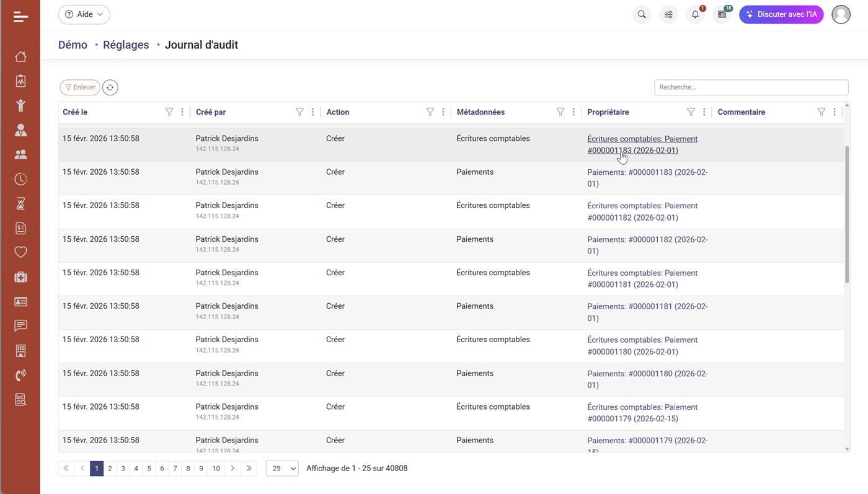Image resolution: width=868 pixels, height=494 pixels.
Task: Open filter for Action column
Action: point(430,112)
